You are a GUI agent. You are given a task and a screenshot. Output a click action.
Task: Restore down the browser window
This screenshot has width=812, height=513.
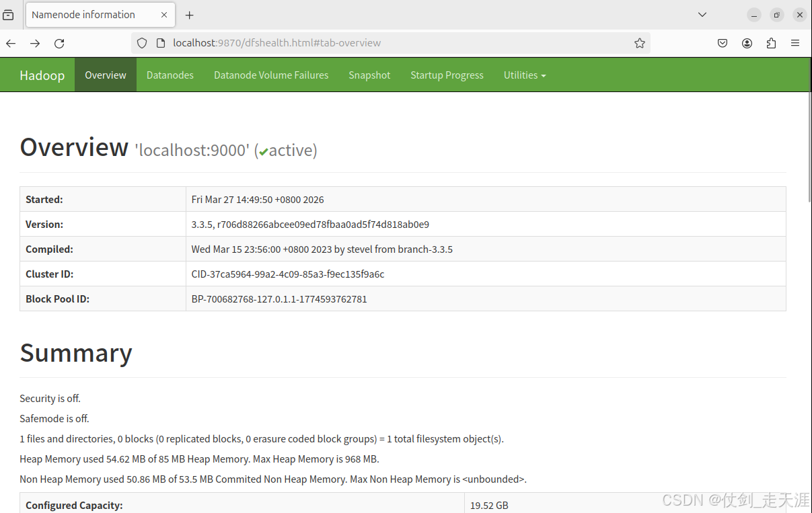[x=777, y=15]
